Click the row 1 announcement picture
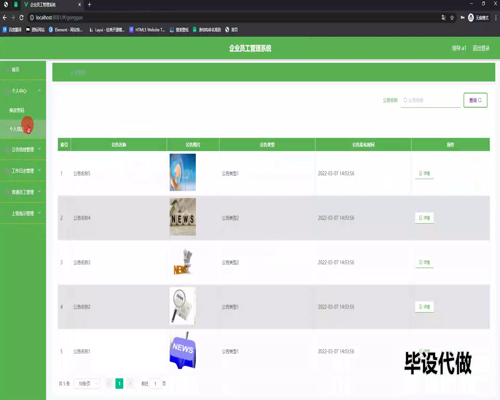Viewport: 500px width, 400px height. pos(183,172)
